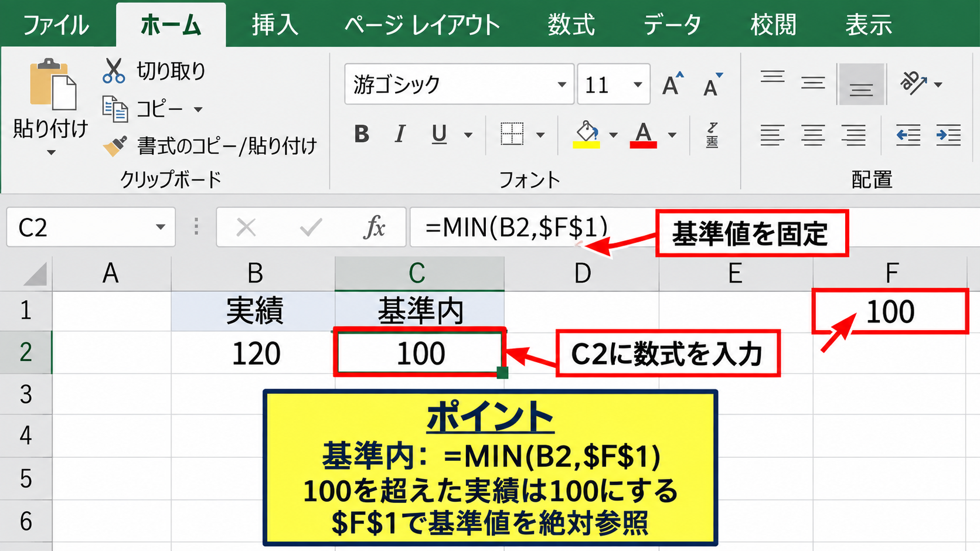The width and height of the screenshot is (980, 551).
Task: Toggle Italic formatting
Action: (x=400, y=134)
